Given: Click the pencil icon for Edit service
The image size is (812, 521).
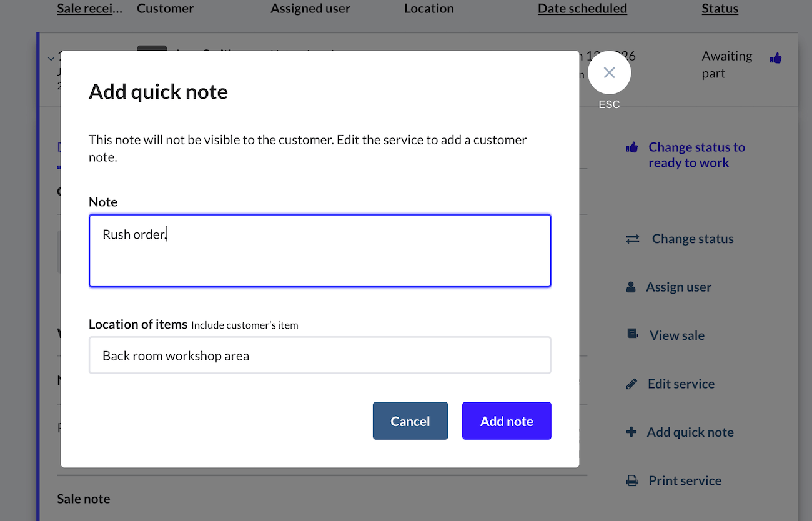Looking at the screenshot, I should click(631, 384).
